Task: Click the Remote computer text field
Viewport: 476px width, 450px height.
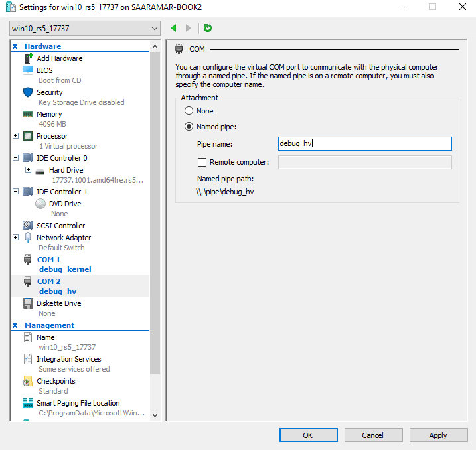Action: point(365,162)
